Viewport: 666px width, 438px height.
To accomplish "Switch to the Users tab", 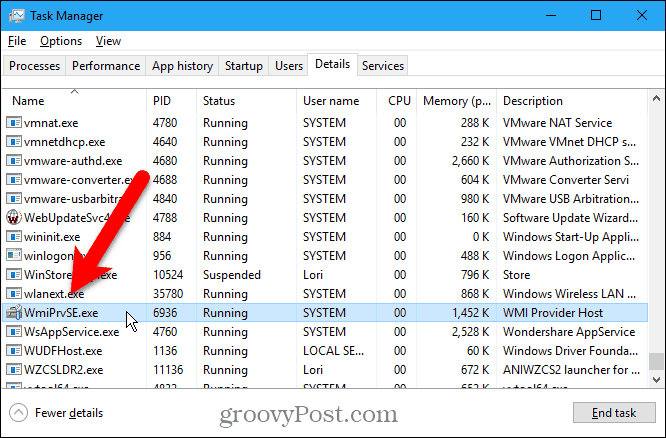I will point(289,66).
